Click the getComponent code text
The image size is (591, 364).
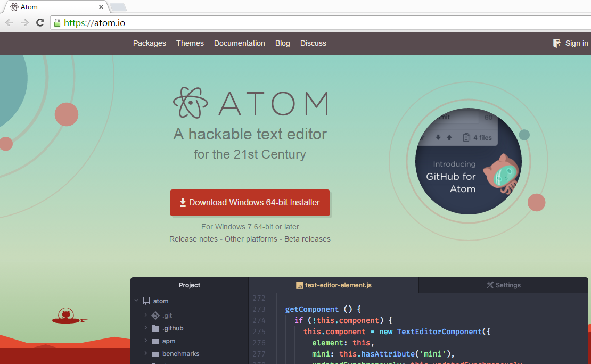pyautogui.click(x=311, y=309)
